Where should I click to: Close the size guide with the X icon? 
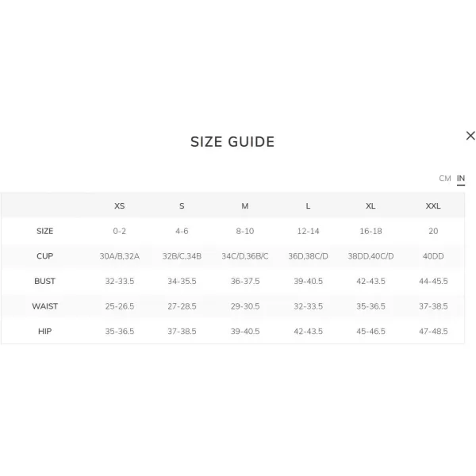coord(470,136)
